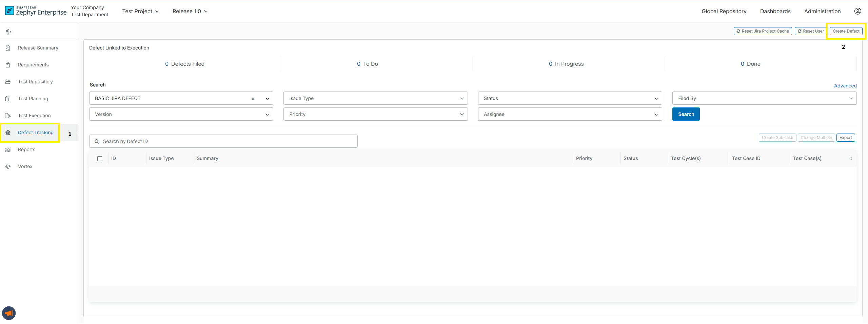Open the user account icon
Viewport: 868px width, 324px height.
[x=858, y=11]
